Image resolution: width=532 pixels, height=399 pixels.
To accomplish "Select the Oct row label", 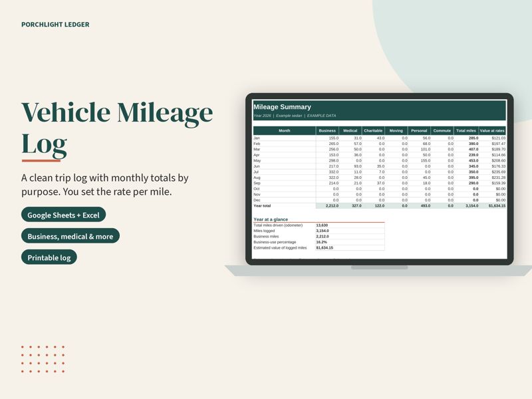I will point(257,189).
